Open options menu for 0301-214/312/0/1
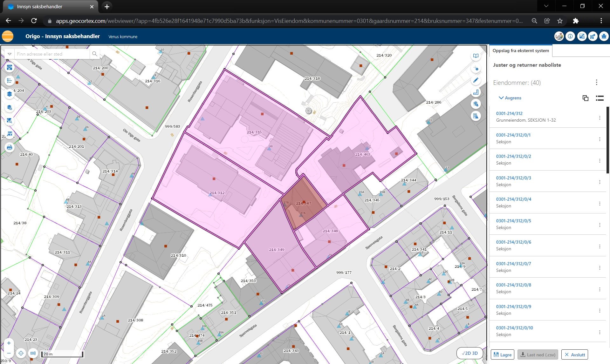Image resolution: width=610 pixels, height=364 pixels. (600, 139)
